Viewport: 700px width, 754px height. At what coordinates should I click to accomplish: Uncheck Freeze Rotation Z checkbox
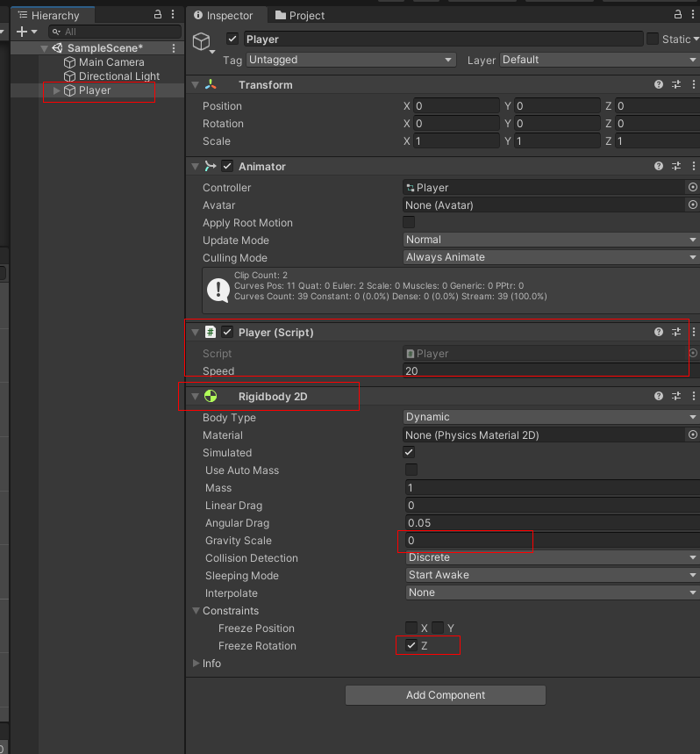tap(411, 645)
